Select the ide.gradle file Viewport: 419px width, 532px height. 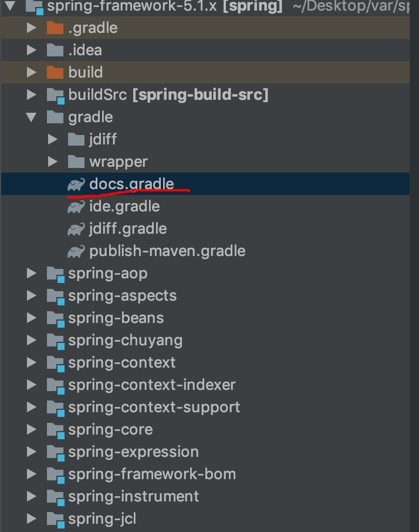(124, 207)
